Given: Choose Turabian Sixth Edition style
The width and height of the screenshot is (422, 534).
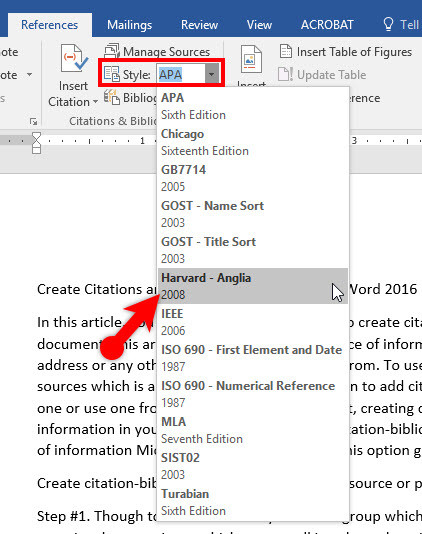Looking at the screenshot, I should click(253, 502).
